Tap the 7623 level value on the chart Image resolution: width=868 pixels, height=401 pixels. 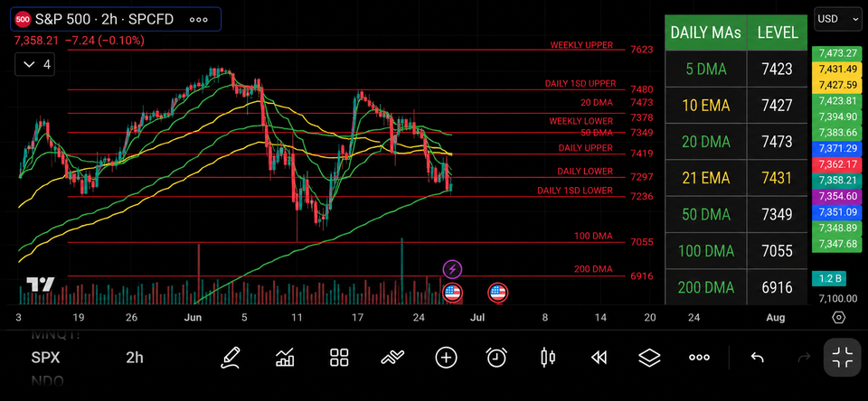pos(642,50)
